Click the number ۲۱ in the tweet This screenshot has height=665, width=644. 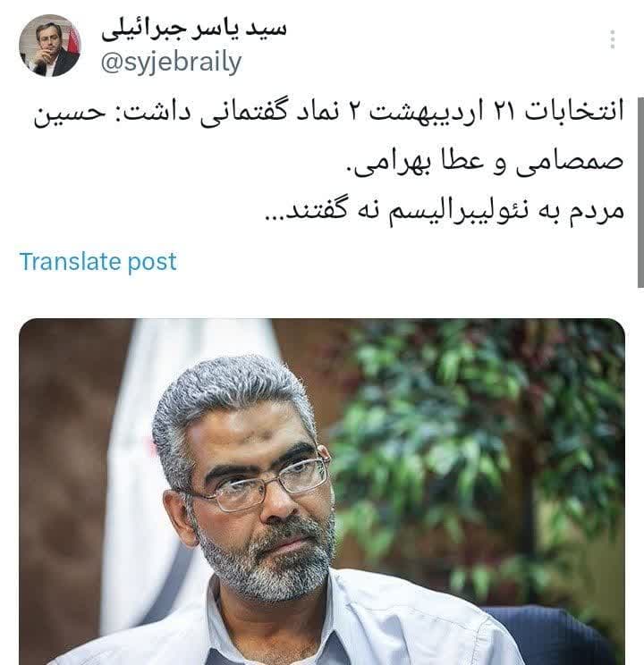pos(504,112)
